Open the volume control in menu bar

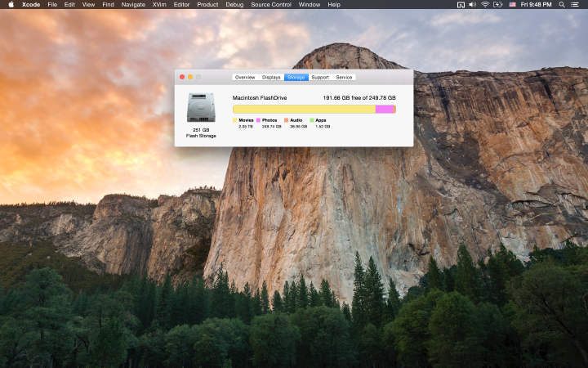472,5
